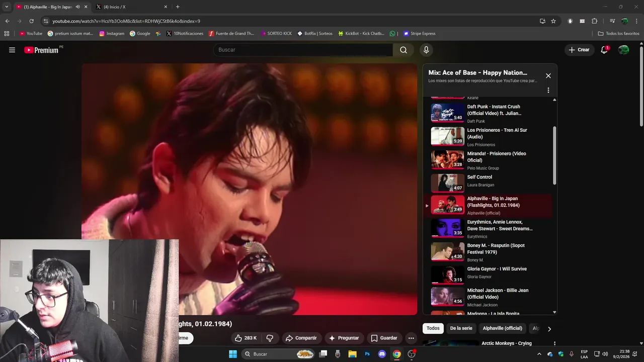Open the Instagram bookmark
644x362 pixels.
pos(112,34)
